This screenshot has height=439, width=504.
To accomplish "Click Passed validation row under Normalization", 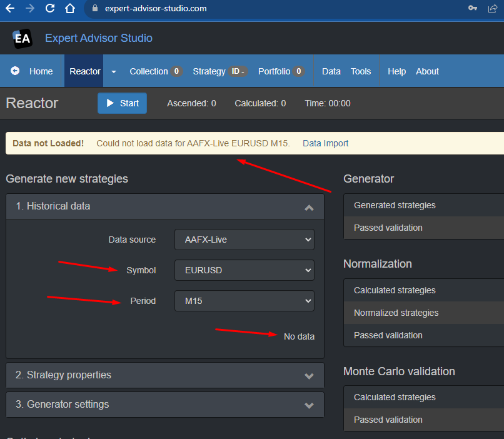I will pos(424,335).
